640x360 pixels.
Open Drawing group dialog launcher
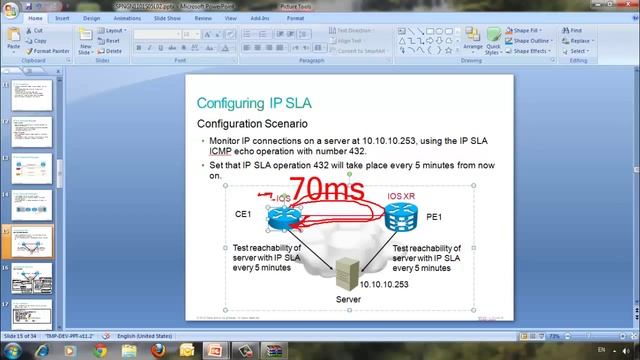pyautogui.click(x=553, y=60)
